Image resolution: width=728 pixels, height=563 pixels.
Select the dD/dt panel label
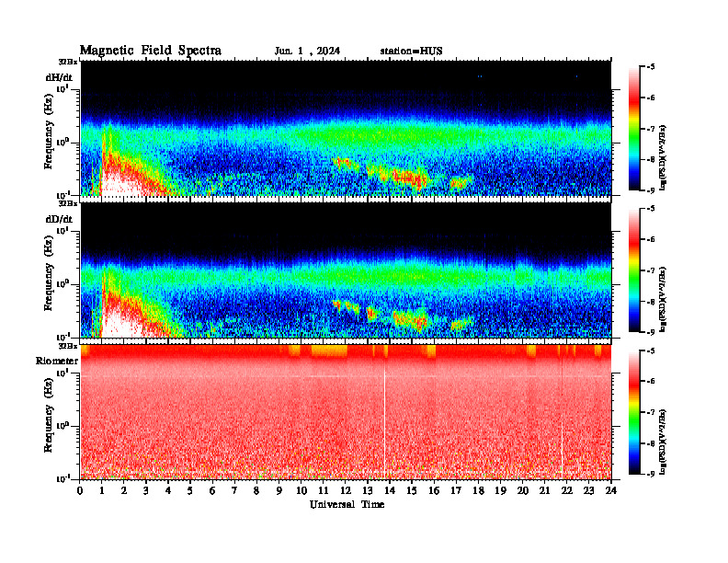point(59,219)
